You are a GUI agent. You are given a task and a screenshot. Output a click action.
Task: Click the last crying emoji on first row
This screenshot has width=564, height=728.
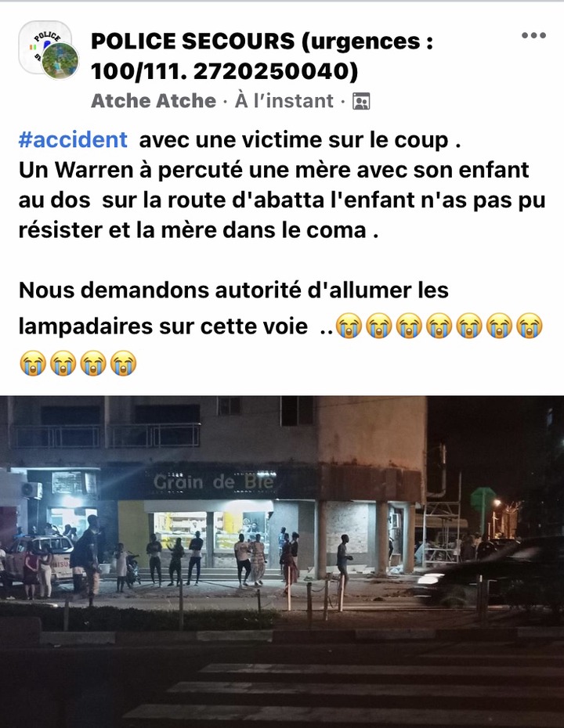pos(530,326)
